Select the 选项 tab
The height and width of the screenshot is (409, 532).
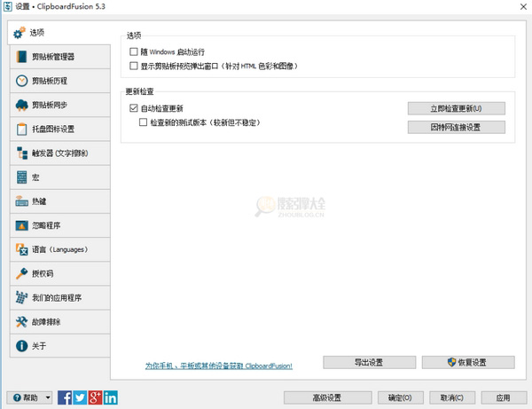tap(59, 33)
